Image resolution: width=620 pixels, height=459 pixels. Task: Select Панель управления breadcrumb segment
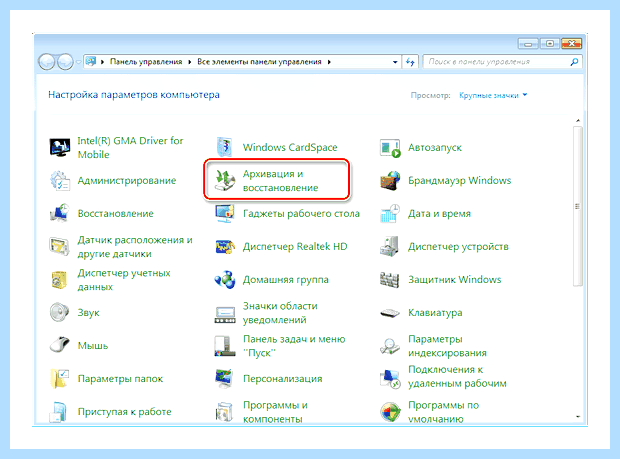coord(146,62)
